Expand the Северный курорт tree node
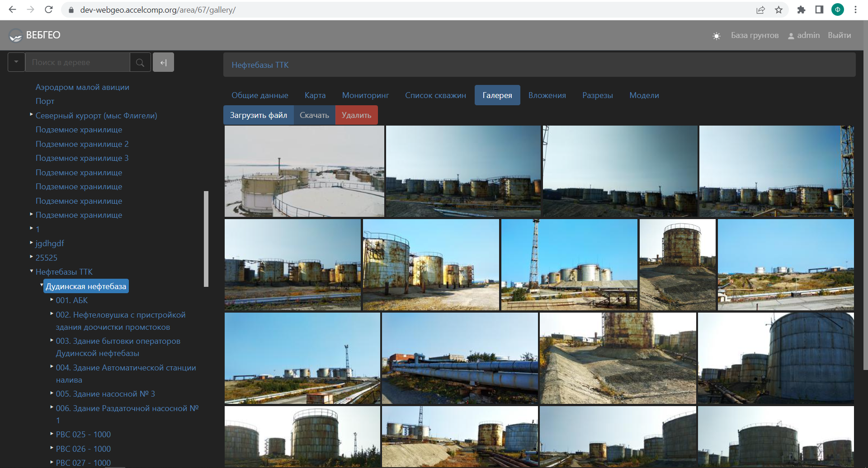The image size is (868, 468). coord(31,115)
